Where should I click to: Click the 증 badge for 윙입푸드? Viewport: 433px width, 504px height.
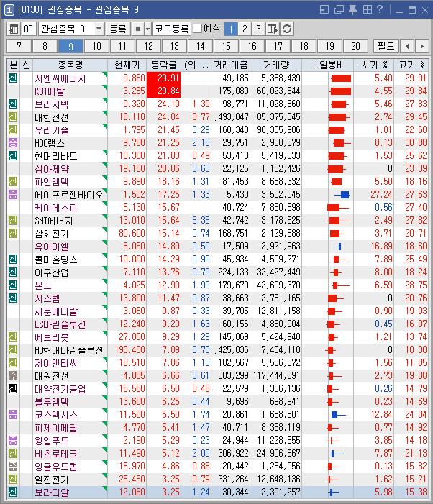point(13,440)
